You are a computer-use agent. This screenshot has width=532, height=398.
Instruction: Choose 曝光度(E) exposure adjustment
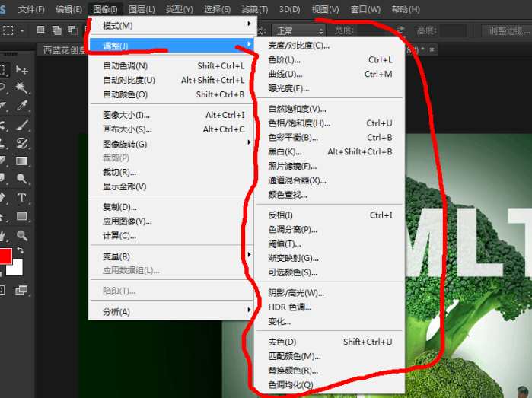click(x=330, y=88)
